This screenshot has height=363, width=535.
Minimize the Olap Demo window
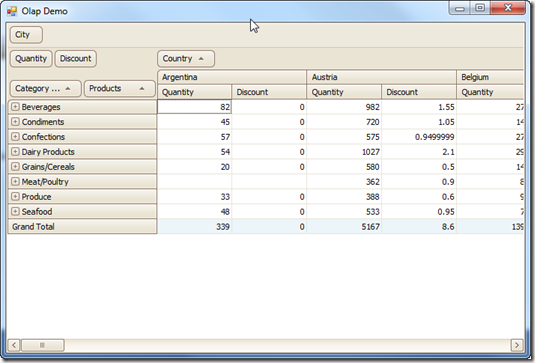pyautogui.click(x=460, y=8)
